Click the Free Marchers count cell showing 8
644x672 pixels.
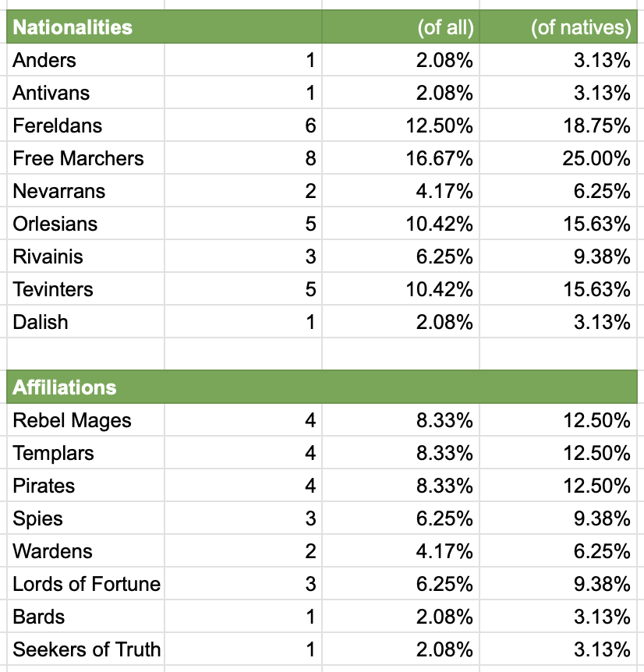tap(243, 157)
